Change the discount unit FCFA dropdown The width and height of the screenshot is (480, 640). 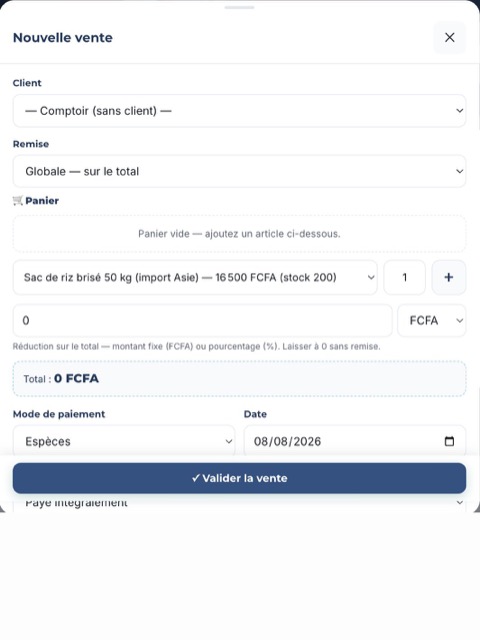431,320
